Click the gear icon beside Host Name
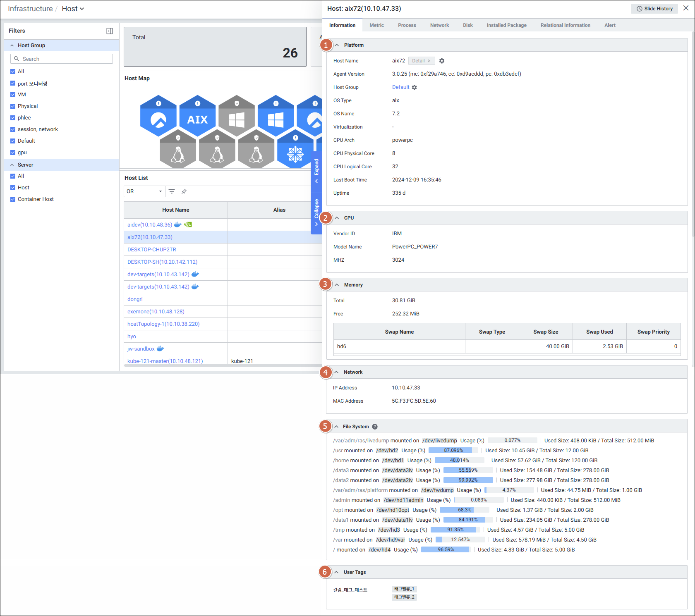 click(x=442, y=61)
